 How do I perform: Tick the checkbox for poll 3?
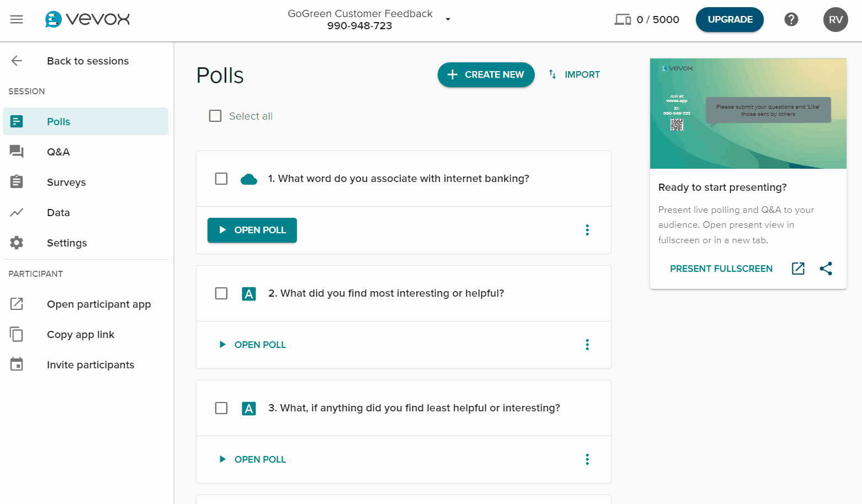coord(221,408)
